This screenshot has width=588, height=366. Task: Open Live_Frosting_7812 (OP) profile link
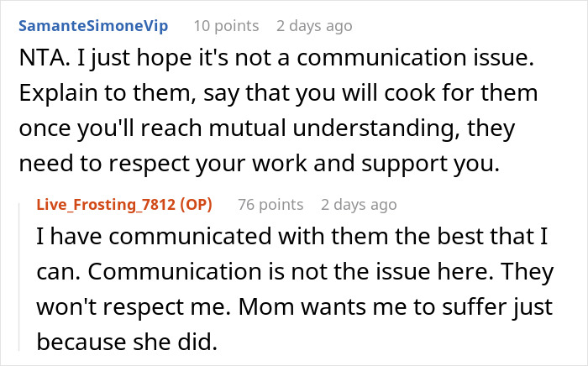coord(124,205)
